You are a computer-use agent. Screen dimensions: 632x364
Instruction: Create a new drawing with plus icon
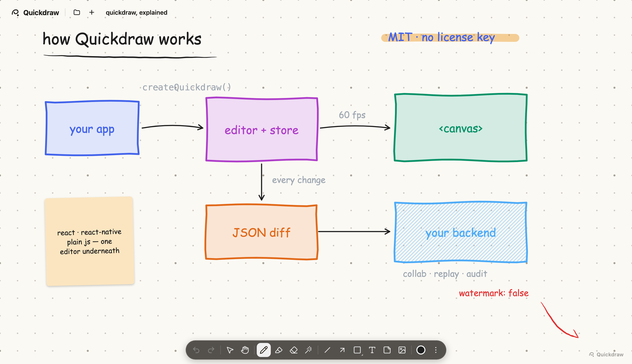92,12
